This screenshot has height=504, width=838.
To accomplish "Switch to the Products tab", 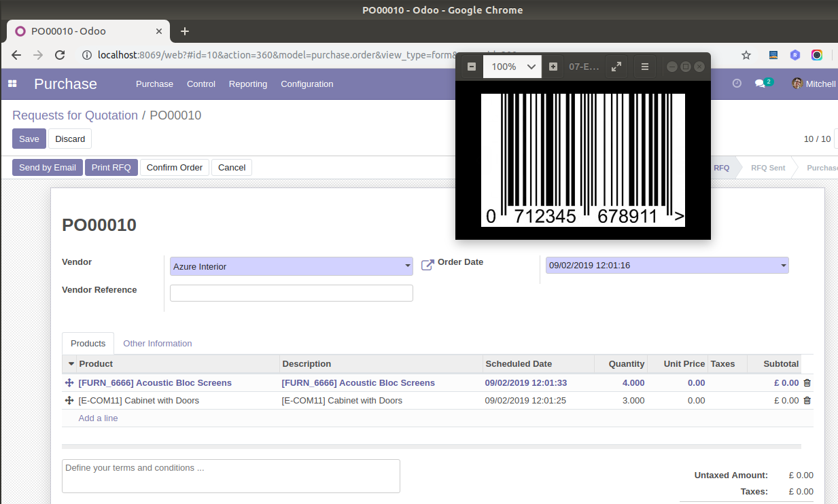I will point(88,343).
